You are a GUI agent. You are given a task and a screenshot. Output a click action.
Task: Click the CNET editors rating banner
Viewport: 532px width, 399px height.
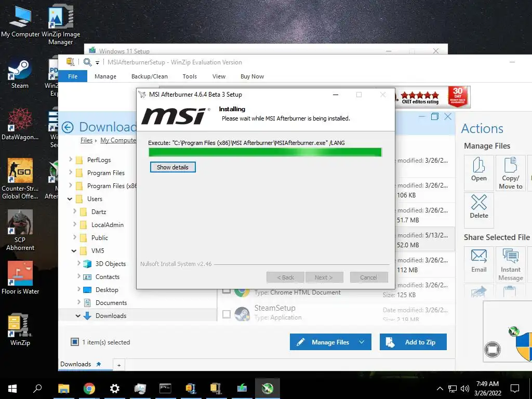pyautogui.click(x=433, y=97)
